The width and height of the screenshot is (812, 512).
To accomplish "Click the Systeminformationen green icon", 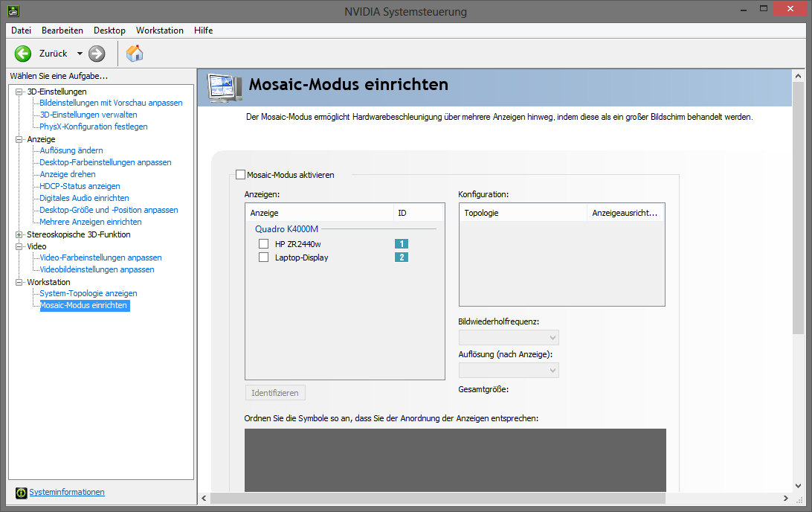I will tap(22, 493).
